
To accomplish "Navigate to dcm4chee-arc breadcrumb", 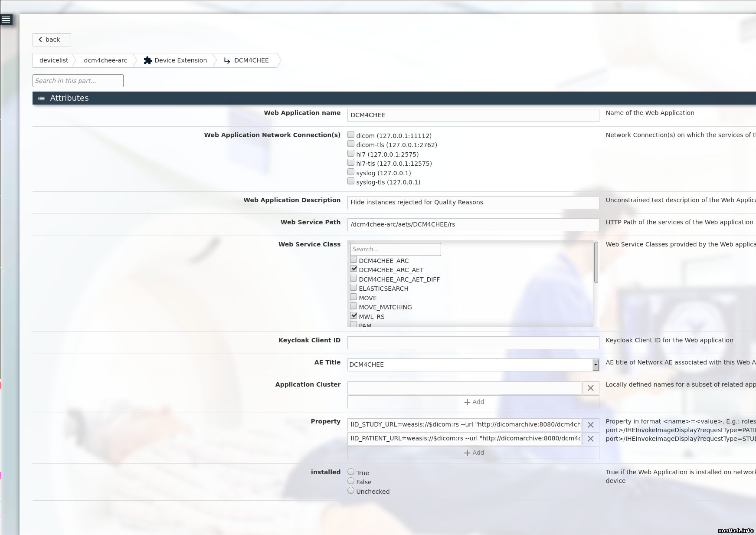I will coord(105,60).
